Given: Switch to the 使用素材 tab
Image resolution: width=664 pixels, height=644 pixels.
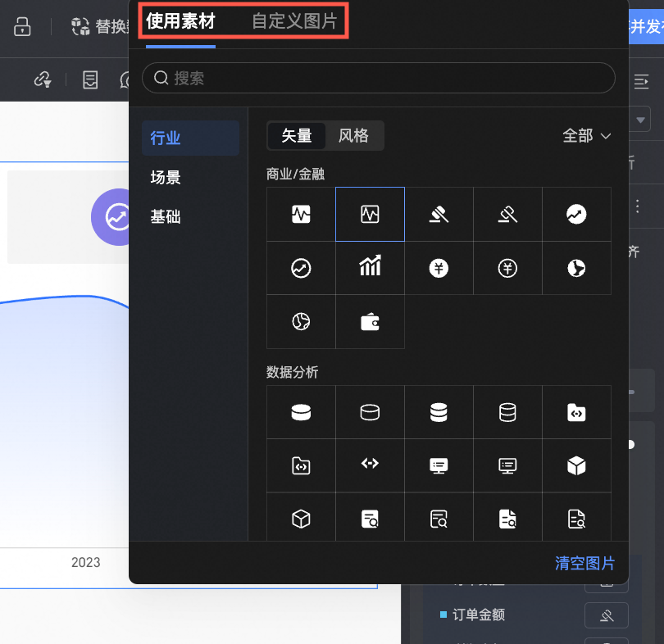Looking at the screenshot, I should (x=180, y=21).
